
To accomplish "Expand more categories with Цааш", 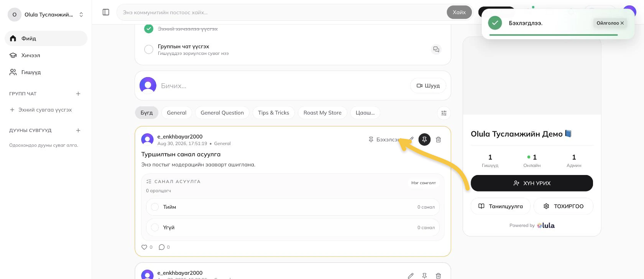I will 365,113.
